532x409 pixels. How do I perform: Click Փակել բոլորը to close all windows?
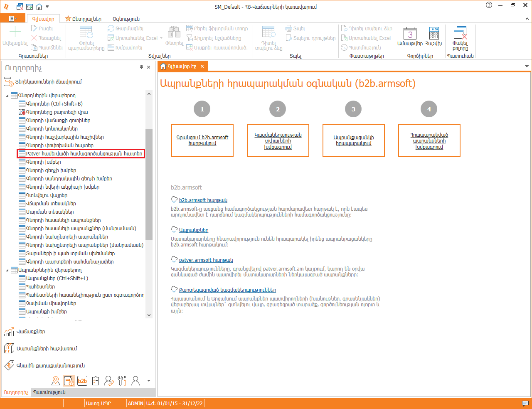click(460, 38)
